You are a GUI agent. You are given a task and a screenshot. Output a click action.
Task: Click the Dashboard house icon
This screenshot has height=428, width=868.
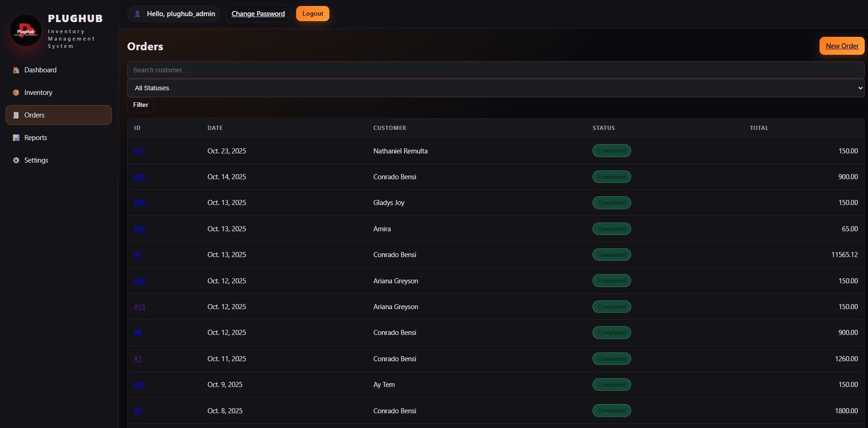[16, 70]
